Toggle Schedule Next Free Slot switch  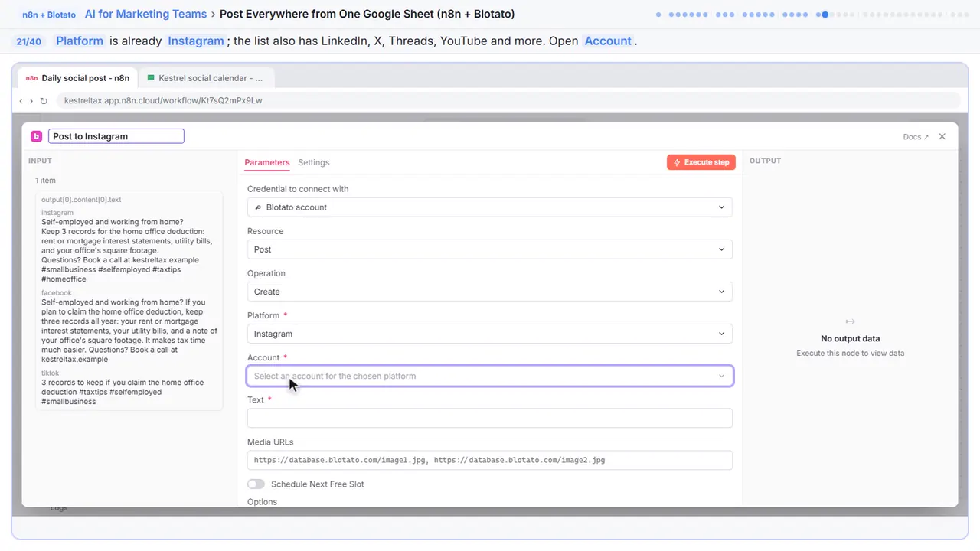pos(256,484)
